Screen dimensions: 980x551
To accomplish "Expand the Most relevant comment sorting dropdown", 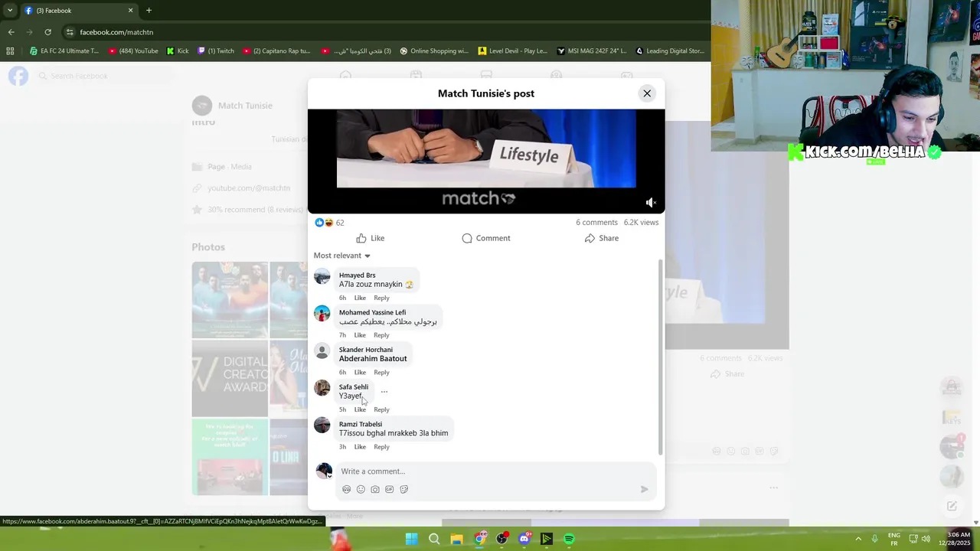I will pos(342,256).
